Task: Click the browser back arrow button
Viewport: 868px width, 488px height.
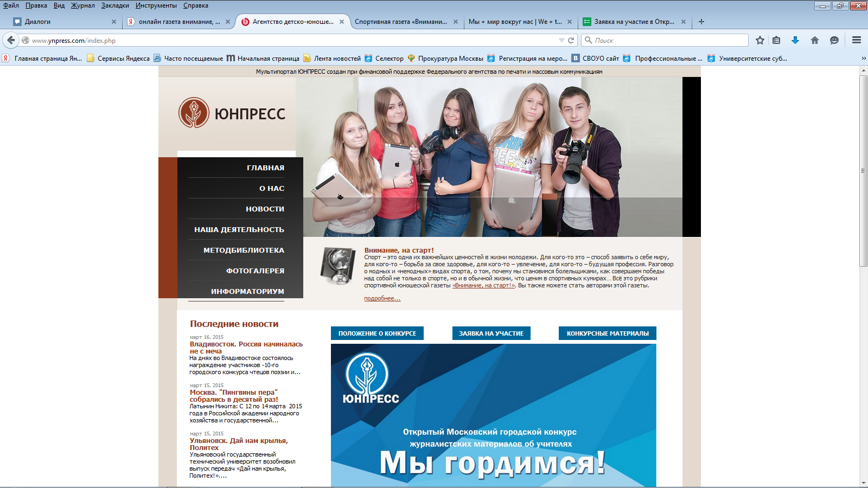Action: pyautogui.click(x=11, y=40)
